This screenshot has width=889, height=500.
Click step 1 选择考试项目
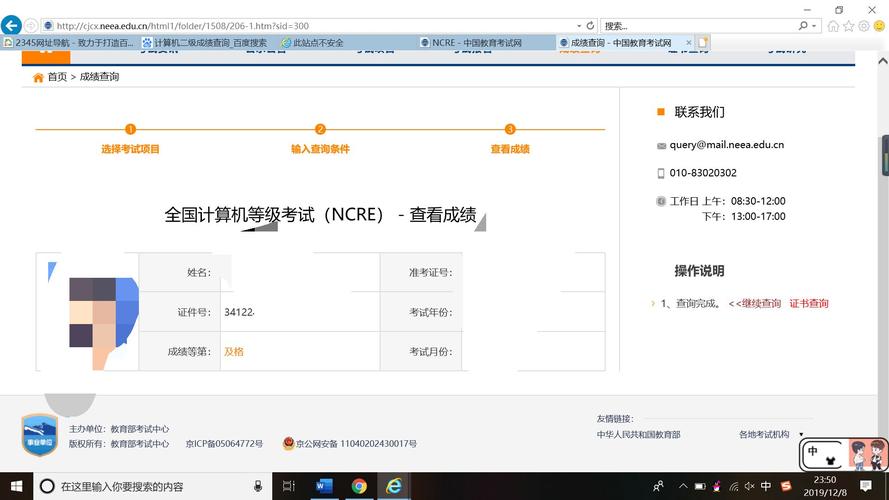tap(130, 140)
